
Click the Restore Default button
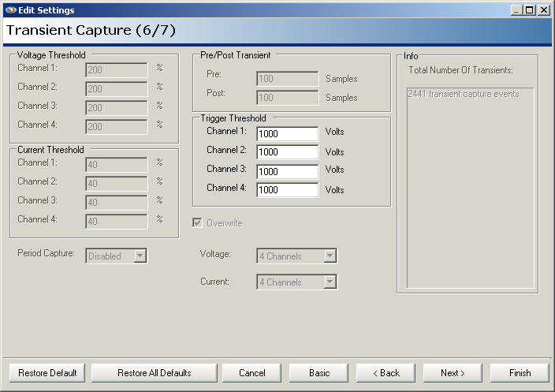47,373
